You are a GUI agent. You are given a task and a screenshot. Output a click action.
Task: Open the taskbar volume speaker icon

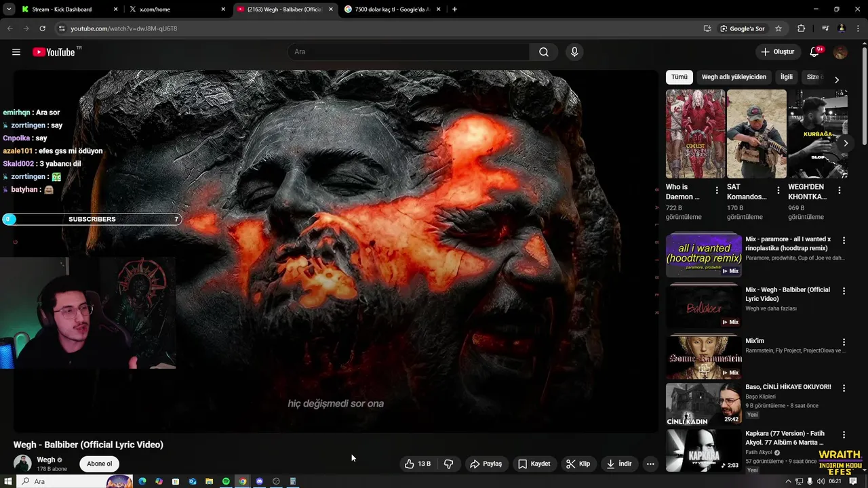pyautogui.click(x=821, y=481)
